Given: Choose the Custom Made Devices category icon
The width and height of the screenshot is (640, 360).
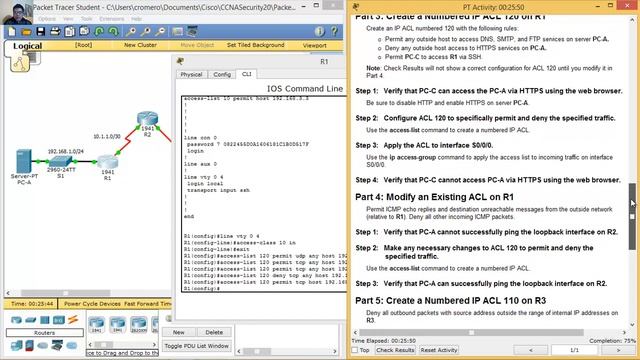Looking at the screenshot, I should [57, 346].
